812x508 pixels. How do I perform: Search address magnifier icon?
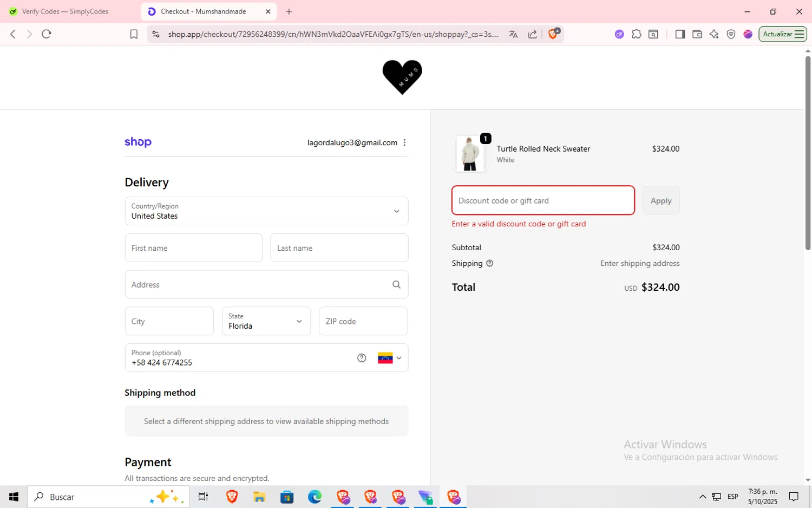click(396, 284)
